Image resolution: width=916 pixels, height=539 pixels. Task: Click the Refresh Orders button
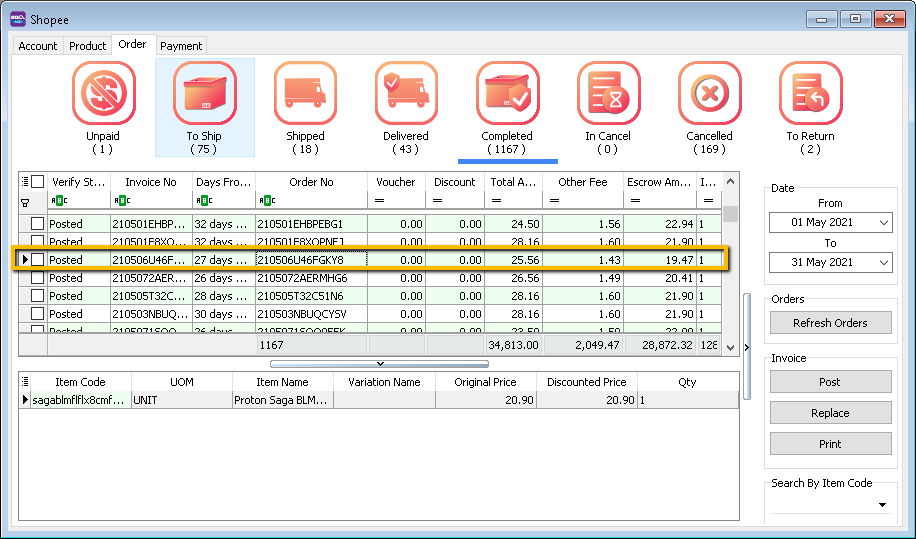(x=830, y=323)
